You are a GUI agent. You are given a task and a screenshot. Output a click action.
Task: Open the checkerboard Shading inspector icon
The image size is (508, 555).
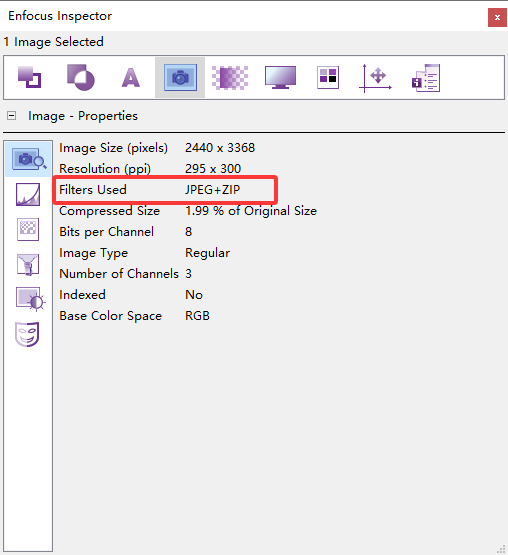pos(230,78)
